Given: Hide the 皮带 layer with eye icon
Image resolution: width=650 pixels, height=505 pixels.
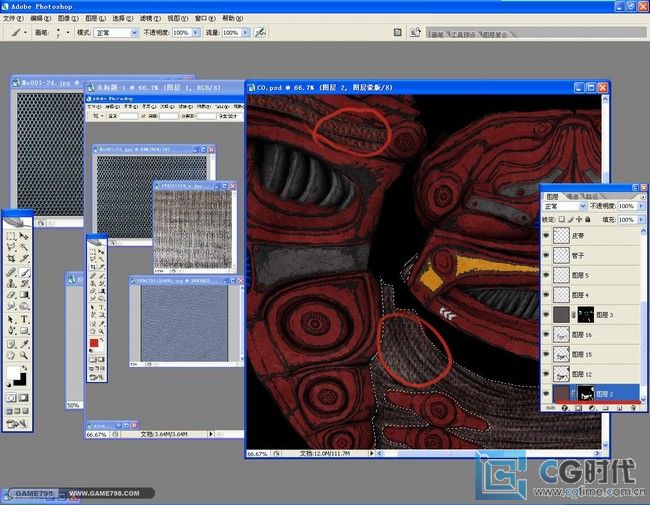Looking at the screenshot, I should (x=545, y=236).
